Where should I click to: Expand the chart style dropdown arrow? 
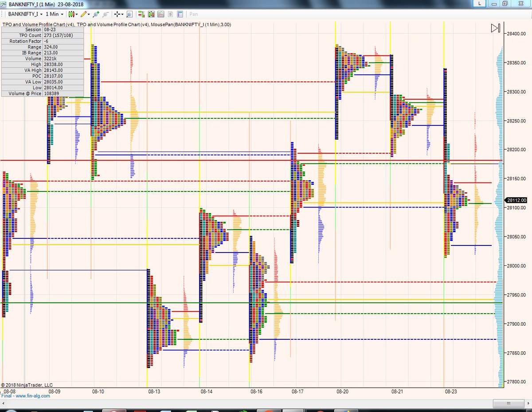[77, 14]
